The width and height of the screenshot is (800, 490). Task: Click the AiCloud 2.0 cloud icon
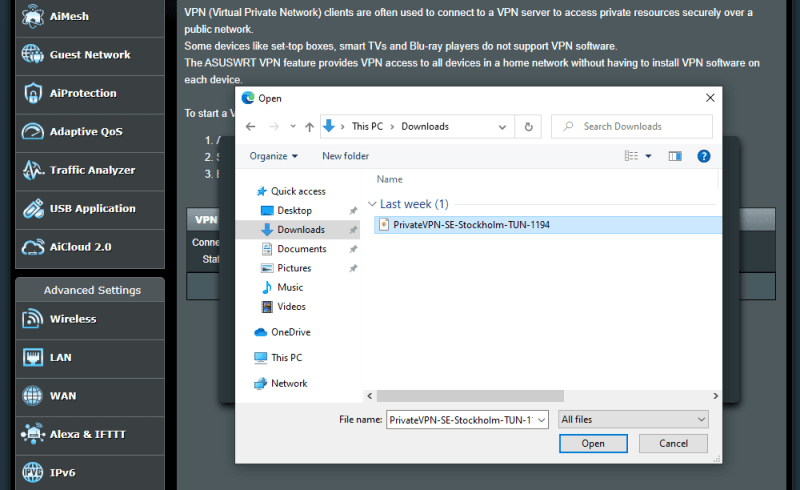tap(33, 247)
